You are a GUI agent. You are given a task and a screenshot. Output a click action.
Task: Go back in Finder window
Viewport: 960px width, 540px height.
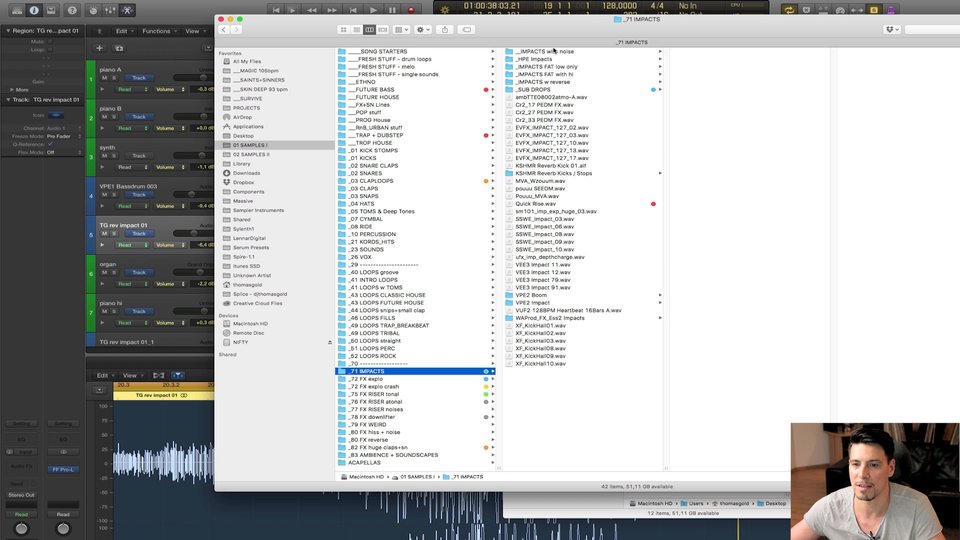click(x=224, y=29)
